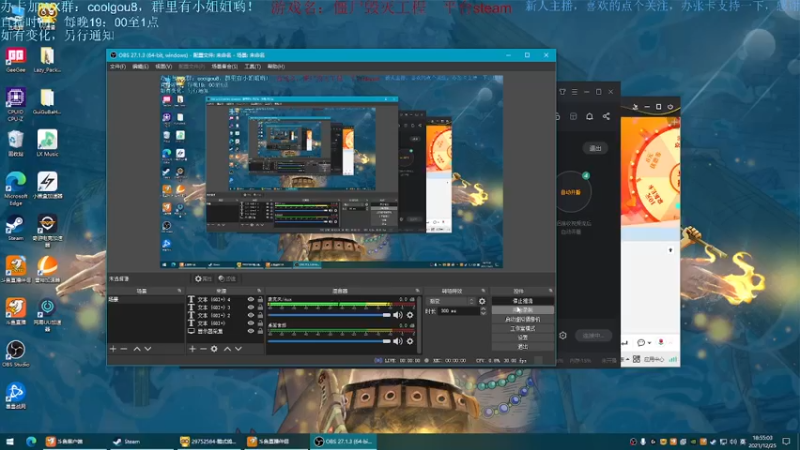The width and height of the screenshot is (800, 450).
Task: Pop out the Scenes (场景) dock panel
Action: point(179,291)
